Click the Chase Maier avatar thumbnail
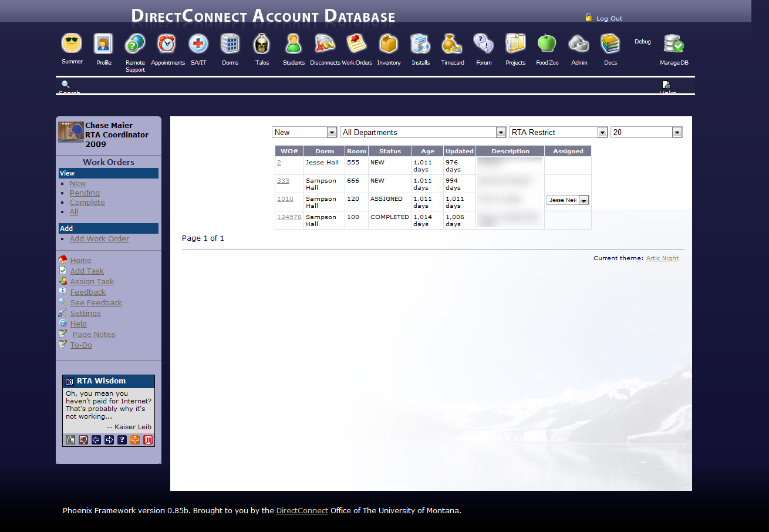Image resolution: width=769 pixels, height=532 pixels. coord(71,132)
